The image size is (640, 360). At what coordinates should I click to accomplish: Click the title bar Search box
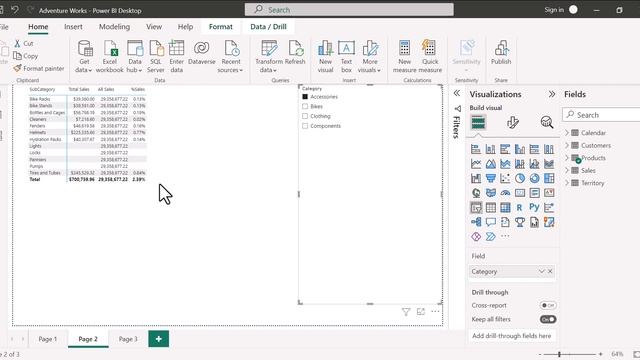(349, 9)
